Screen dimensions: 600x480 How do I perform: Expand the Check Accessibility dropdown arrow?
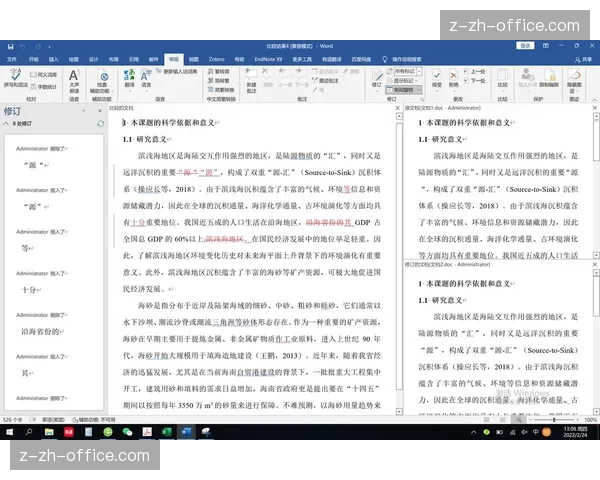112,91
